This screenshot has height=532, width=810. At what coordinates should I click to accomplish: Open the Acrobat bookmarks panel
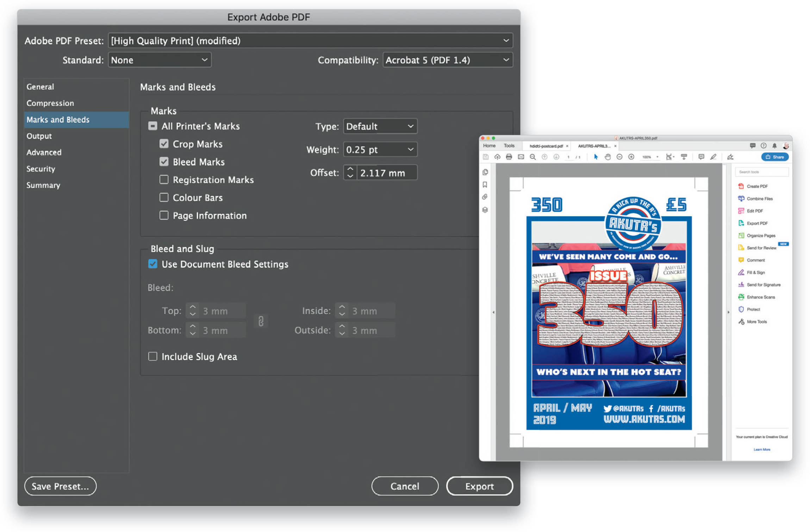point(485,185)
